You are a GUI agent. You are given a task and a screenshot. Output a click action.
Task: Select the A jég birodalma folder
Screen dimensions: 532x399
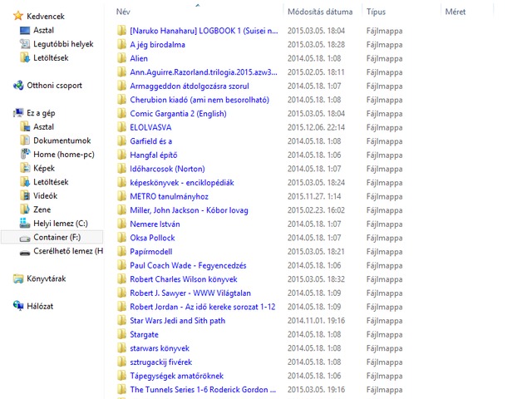point(157,45)
